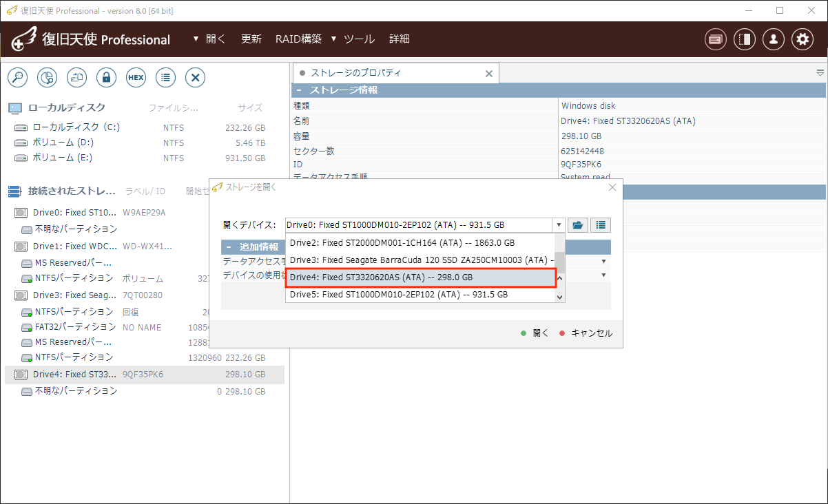This screenshot has height=504, width=828.
Task: Click the monitor icon beside ローカルディスク header
Action: [15, 108]
